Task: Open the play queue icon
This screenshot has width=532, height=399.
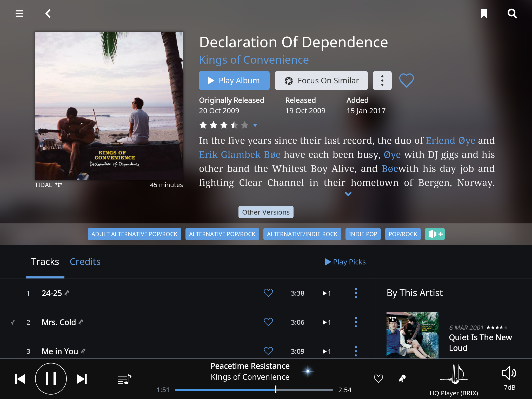Action: tap(124, 379)
